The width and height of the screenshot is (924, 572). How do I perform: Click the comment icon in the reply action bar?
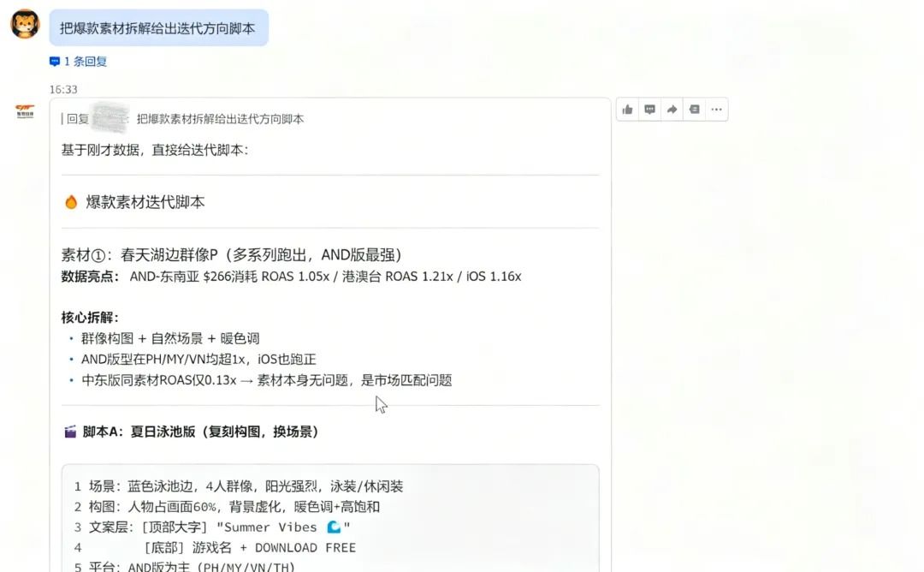649,110
